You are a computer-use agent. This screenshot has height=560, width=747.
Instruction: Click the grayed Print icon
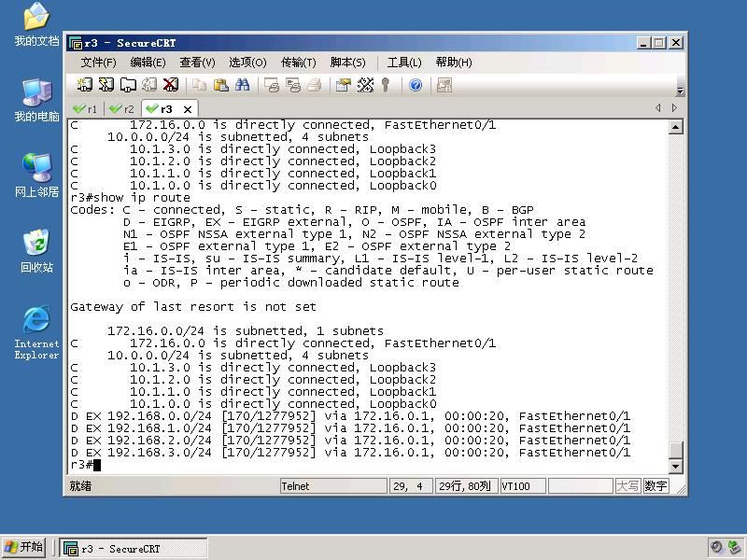[x=314, y=85]
